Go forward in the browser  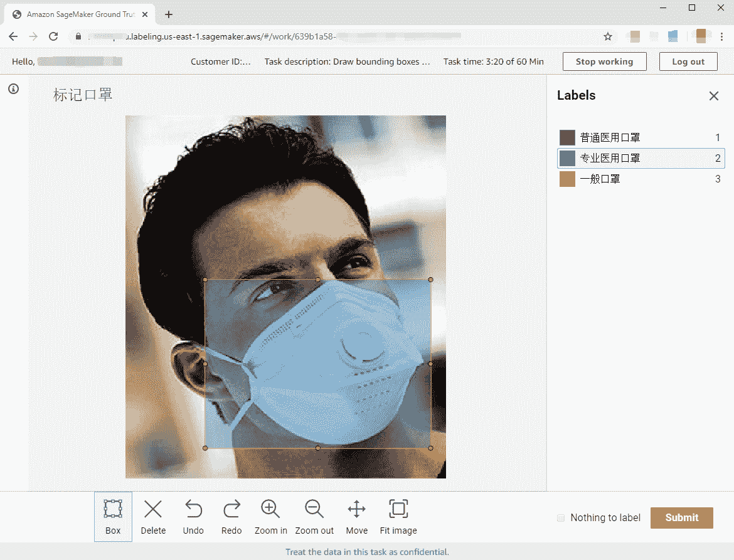[x=33, y=36]
